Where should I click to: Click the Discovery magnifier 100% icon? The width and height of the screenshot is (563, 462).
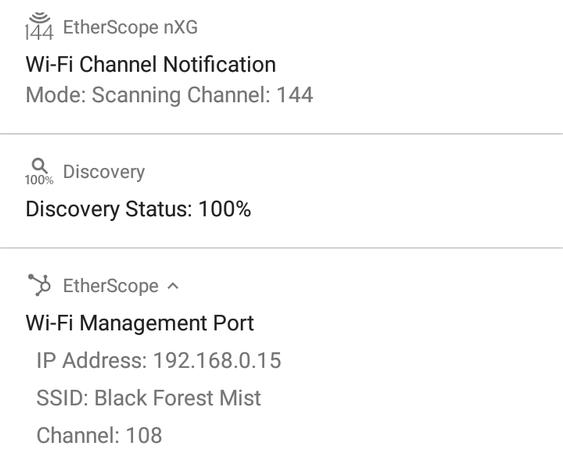tap(39, 172)
